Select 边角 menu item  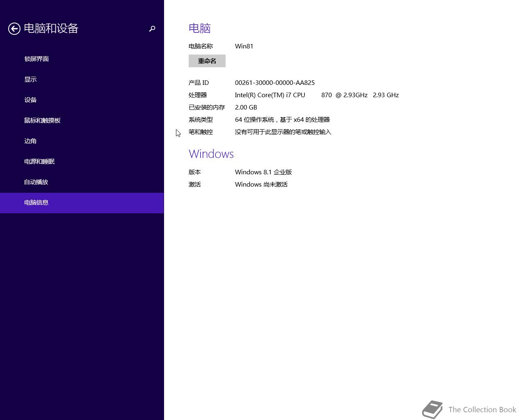click(x=82, y=141)
